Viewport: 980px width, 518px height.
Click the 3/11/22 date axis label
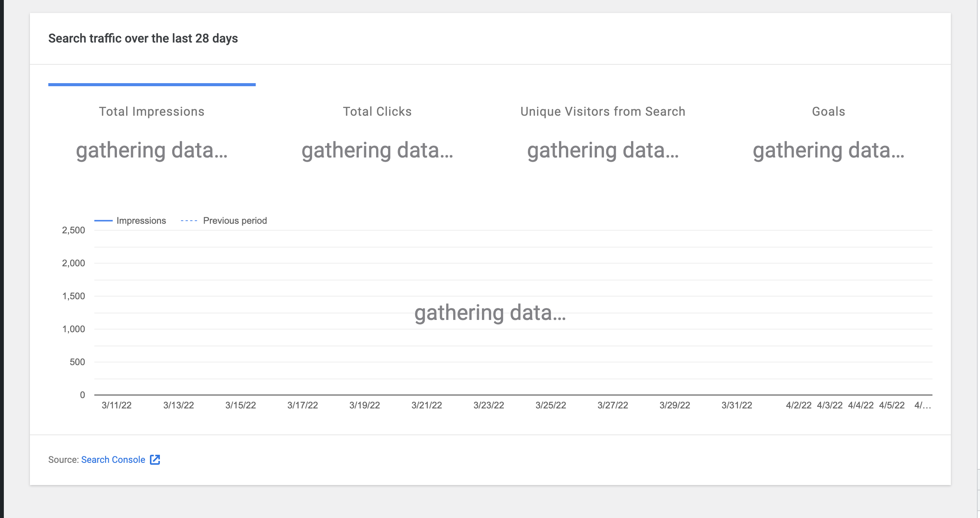point(117,405)
